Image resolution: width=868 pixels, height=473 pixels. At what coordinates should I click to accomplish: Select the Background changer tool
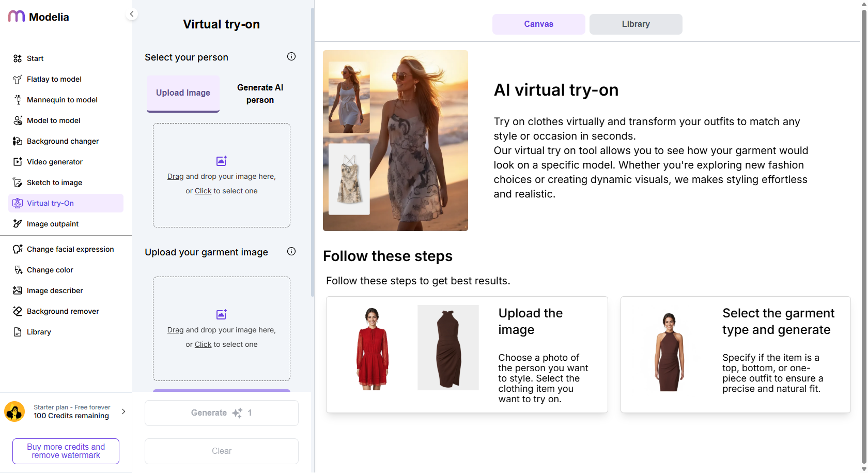tap(63, 141)
